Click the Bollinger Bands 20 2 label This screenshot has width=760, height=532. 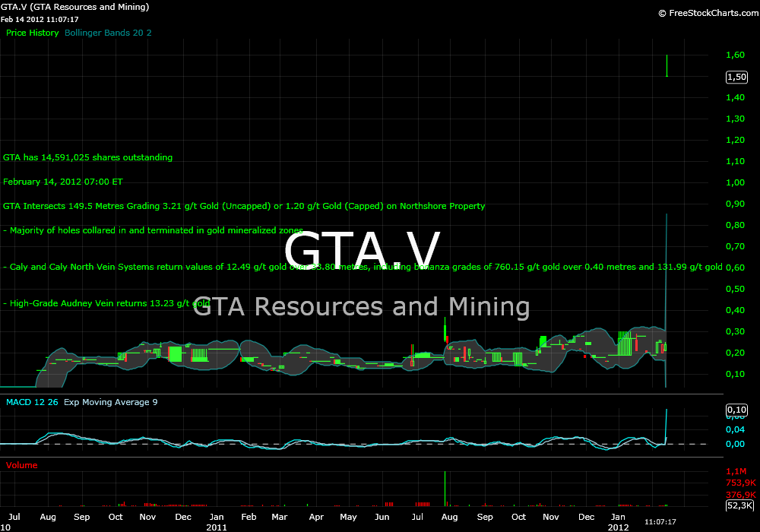click(108, 33)
